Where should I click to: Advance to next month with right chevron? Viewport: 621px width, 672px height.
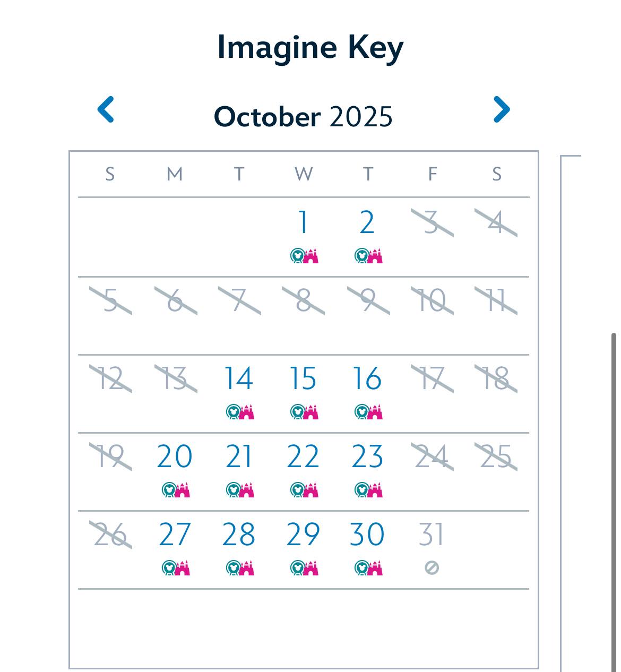[x=502, y=109]
